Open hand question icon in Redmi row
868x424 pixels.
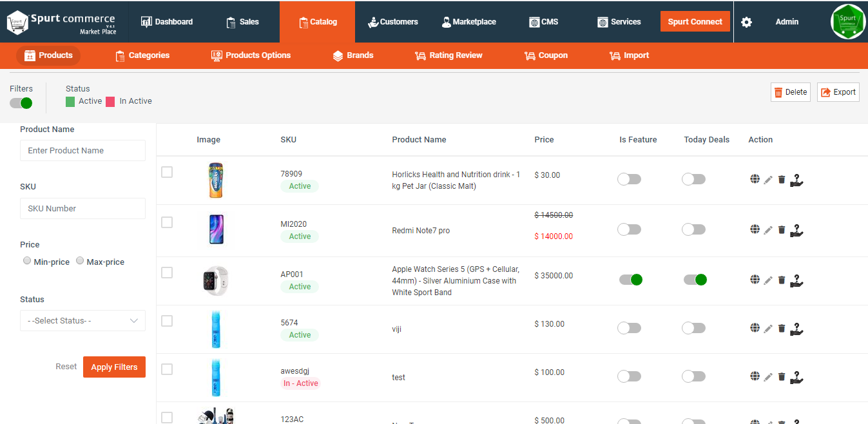tap(797, 230)
